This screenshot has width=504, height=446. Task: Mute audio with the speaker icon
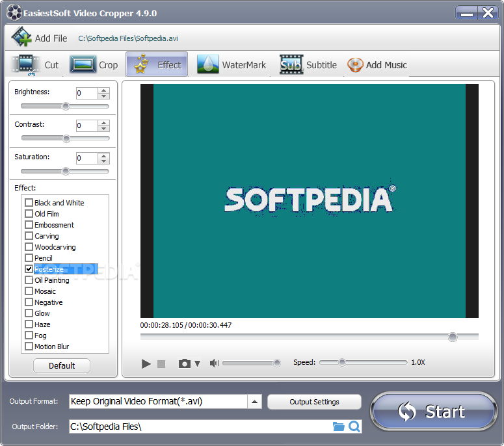(x=214, y=363)
